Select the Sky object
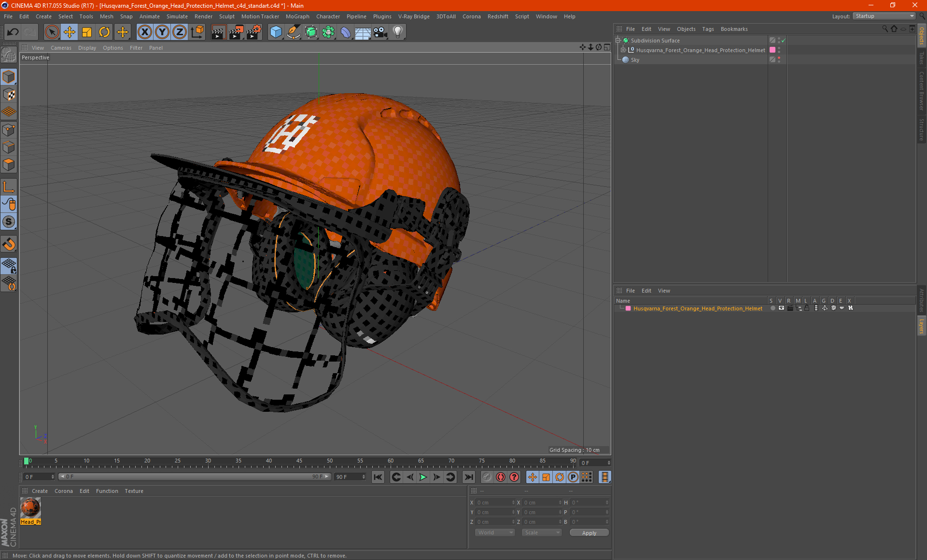The image size is (927, 560). click(635, 60)
